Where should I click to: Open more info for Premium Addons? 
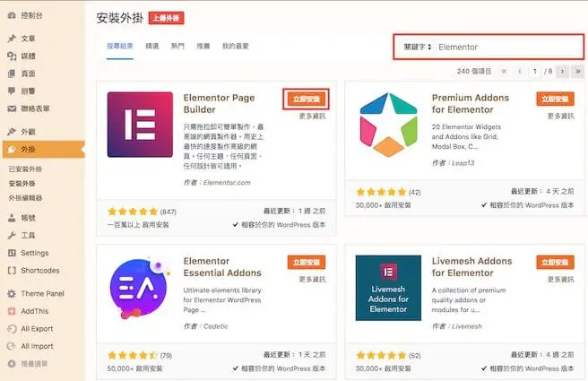click(560, 117)
